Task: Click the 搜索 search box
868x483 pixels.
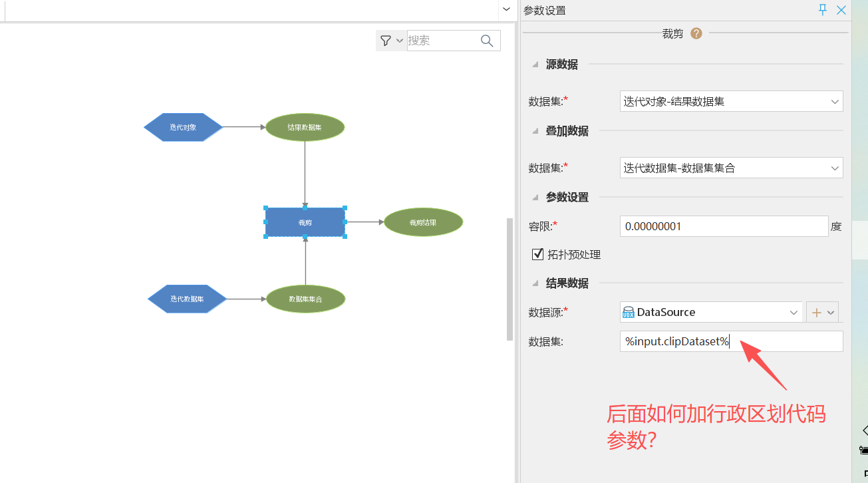Action: pos(441,41)
